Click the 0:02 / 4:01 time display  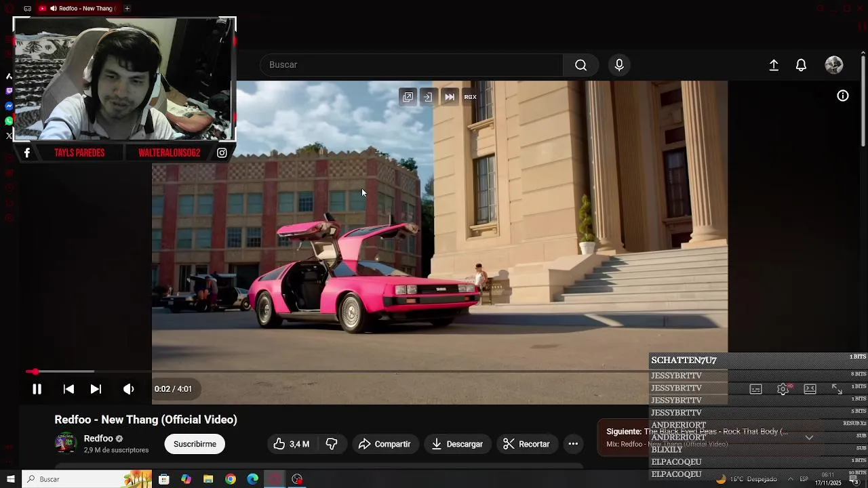point(173,389)
